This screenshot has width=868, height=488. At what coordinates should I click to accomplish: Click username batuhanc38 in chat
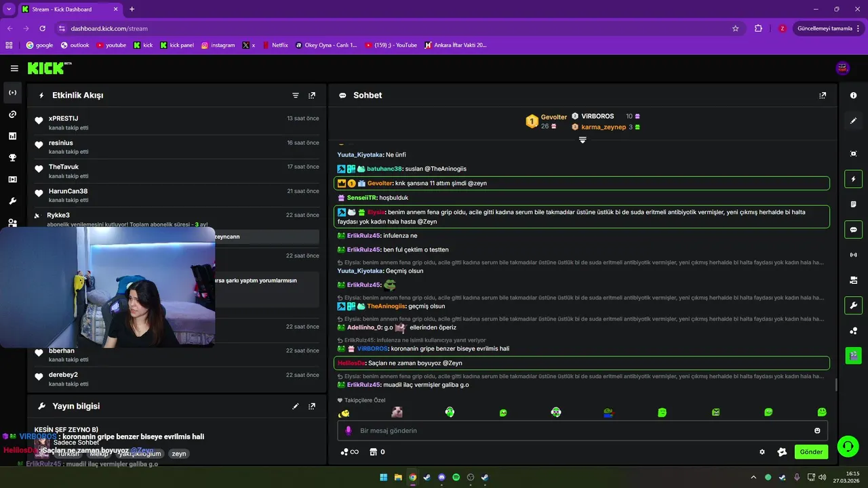point(384,169)
